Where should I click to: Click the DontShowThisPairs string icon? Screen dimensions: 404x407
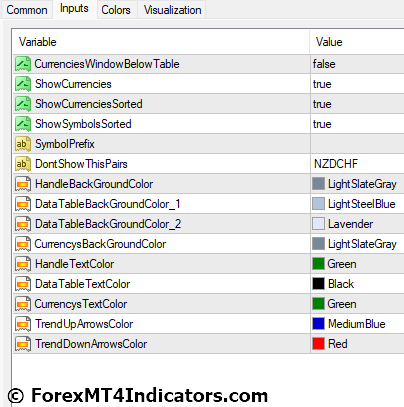click(x=23, y=164)
